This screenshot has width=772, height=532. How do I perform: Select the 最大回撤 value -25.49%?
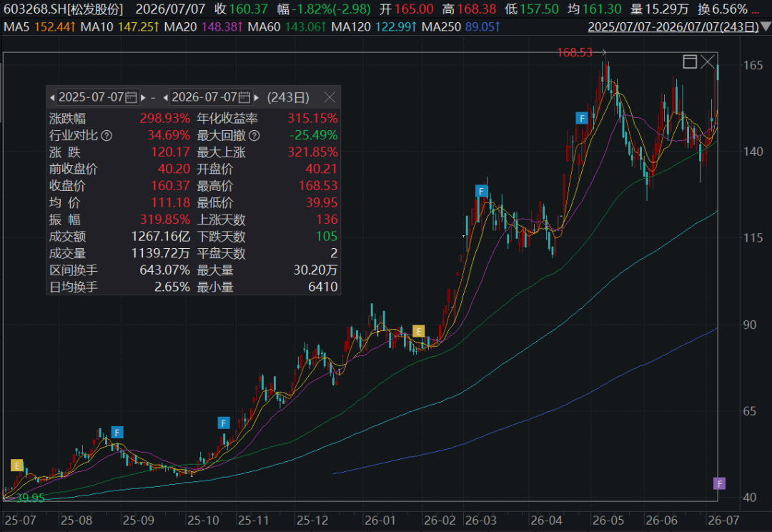click(314, 135)
